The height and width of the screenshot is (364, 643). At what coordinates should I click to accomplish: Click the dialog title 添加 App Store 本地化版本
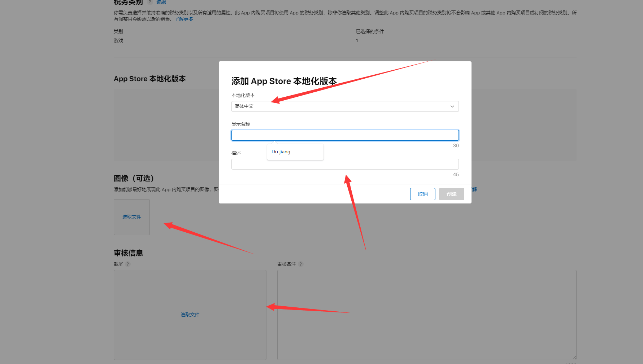coord(284,81)
